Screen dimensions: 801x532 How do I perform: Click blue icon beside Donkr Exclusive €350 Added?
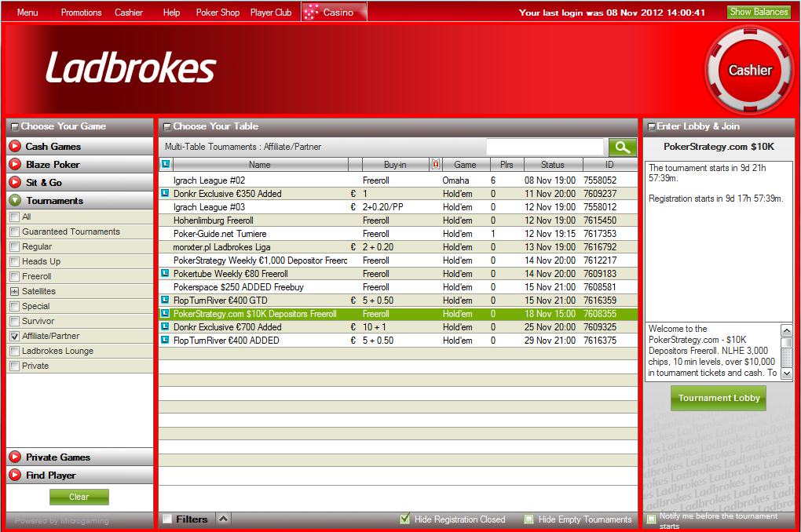(x=165, y=194)
